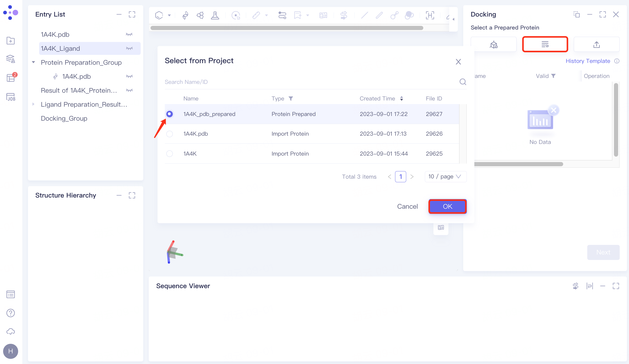Toggle visibility of 1A4K_Ligand entry
629x364 pixels.
129,49
